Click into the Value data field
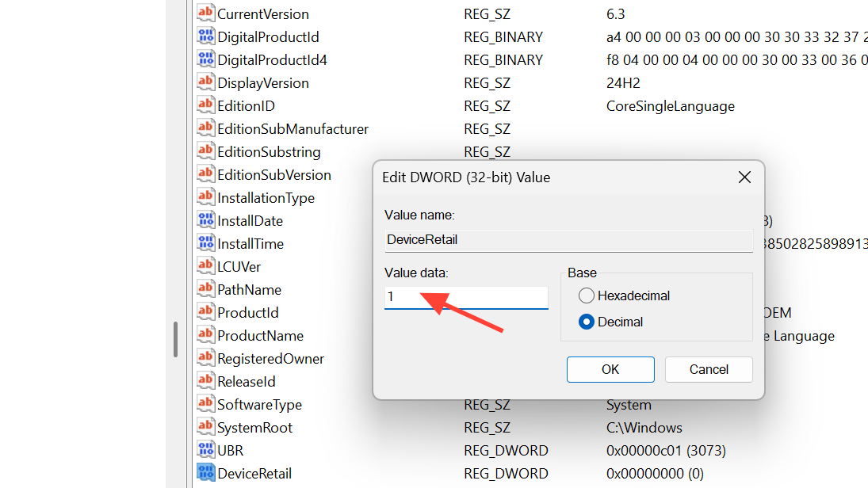868x488 pixels. click(x=466, y=297)
